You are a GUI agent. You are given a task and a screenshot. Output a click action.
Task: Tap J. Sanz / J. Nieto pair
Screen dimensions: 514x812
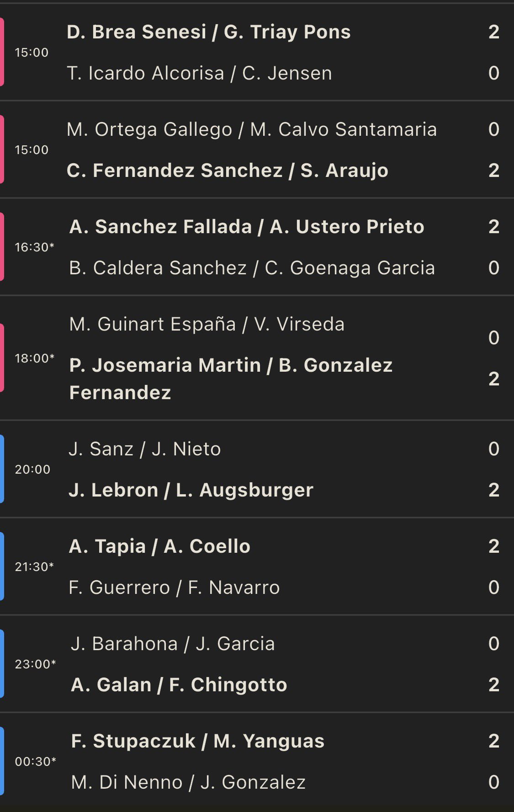click(x=144, y=449)
